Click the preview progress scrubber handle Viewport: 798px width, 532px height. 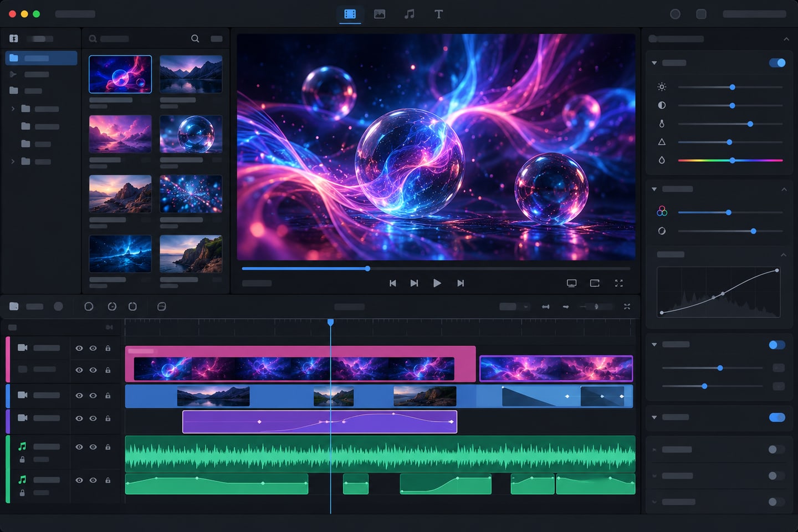367,268
